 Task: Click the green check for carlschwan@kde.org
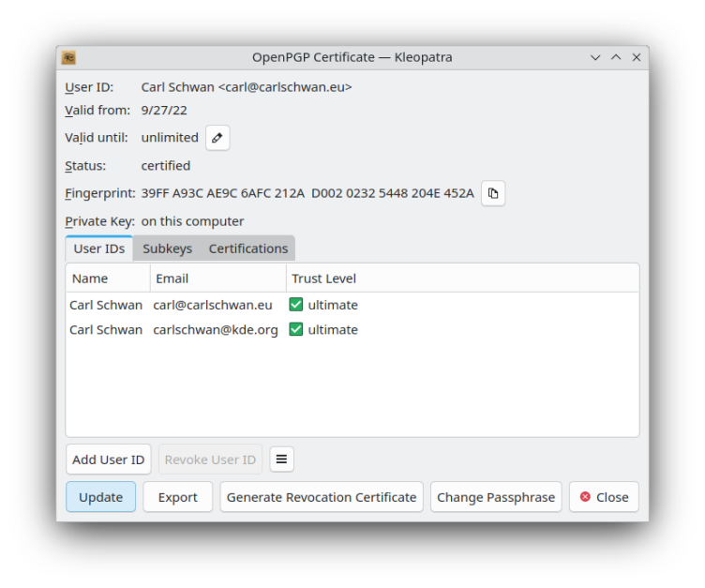pyautogui.click(x=296, y=330)
